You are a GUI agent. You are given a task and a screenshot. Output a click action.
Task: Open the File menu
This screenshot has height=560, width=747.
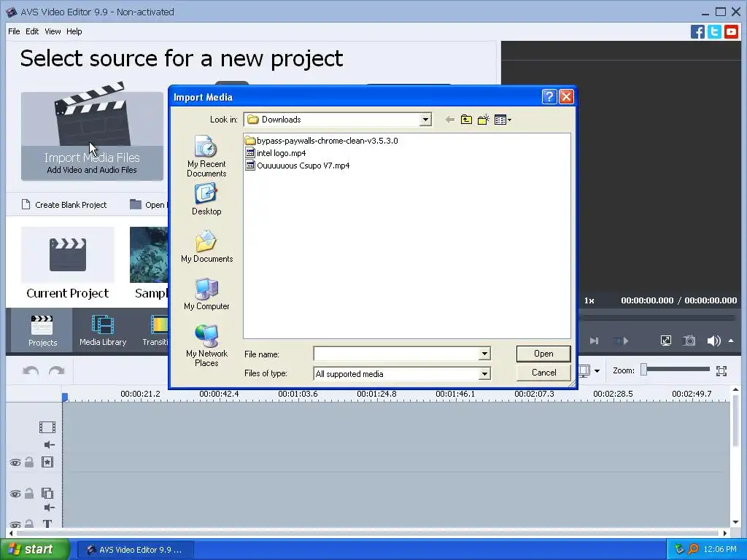pyautogui.click(x=14, y=31)
